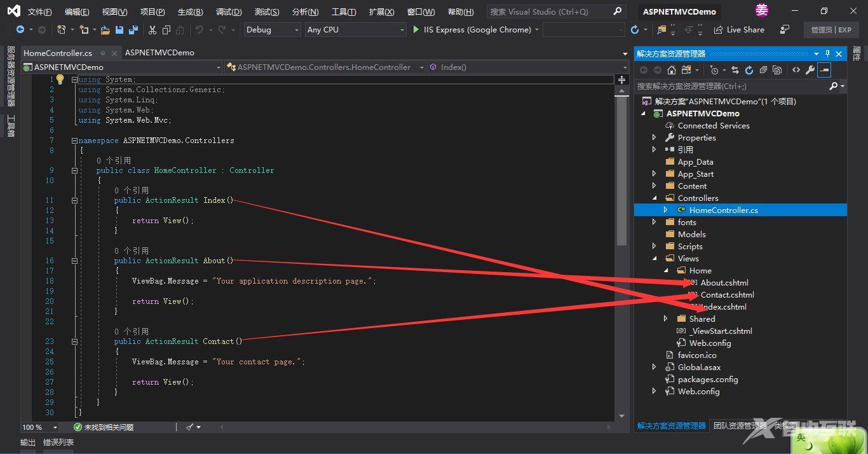The height and width of the screenshot is (454, 868).
Task: Toggle Sync with Active Document icon
Action: (735, 70)
